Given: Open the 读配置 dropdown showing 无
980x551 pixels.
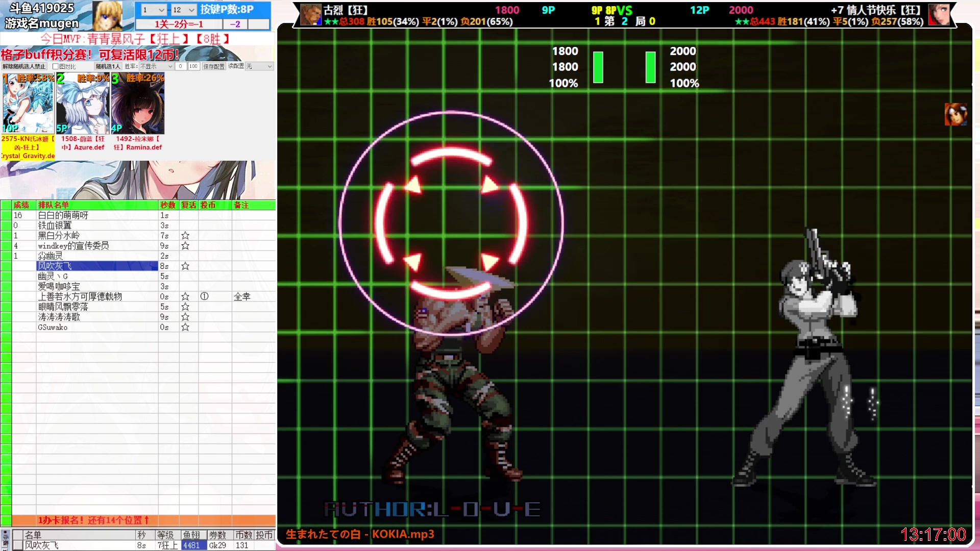Looking at the screenshot, I should (x=259, y=66).
